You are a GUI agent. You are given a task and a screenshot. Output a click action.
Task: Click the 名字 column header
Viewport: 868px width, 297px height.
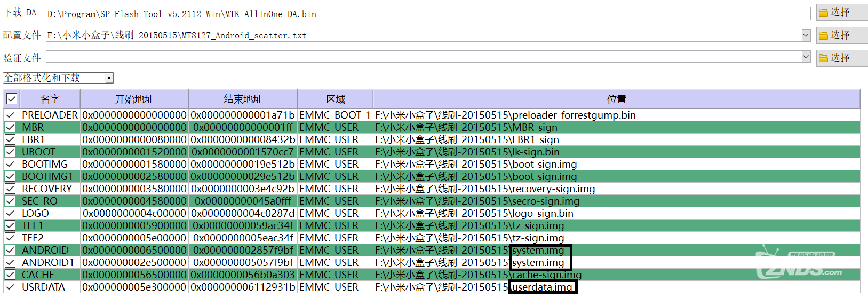point(50,99)
